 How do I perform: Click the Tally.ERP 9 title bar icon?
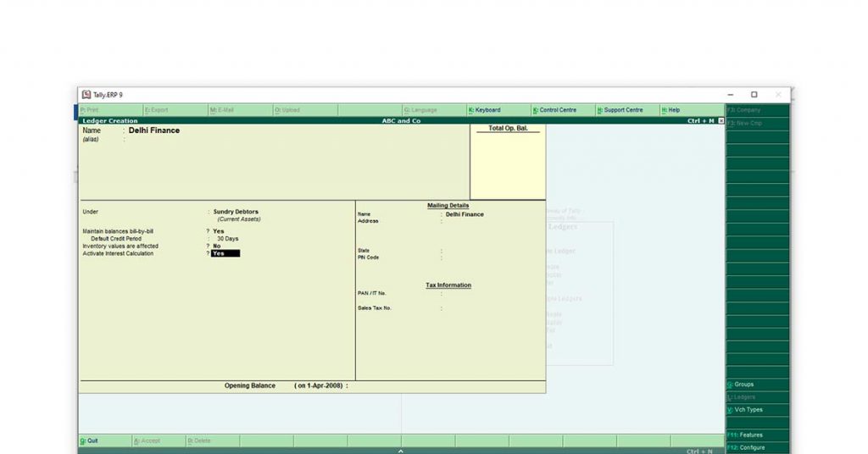[86, 94]
